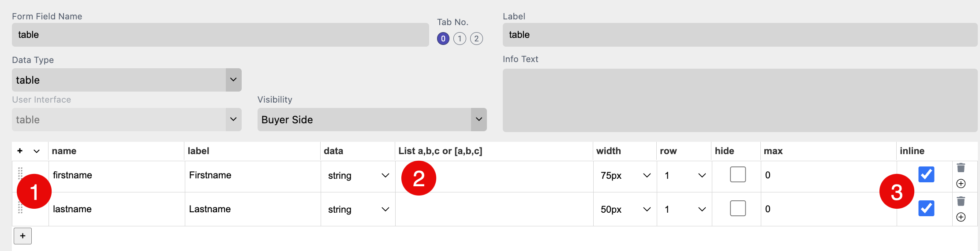Open the Visibility dropdown showing Buyer Side
980x251 pixels.
click(x=372, y=119)
